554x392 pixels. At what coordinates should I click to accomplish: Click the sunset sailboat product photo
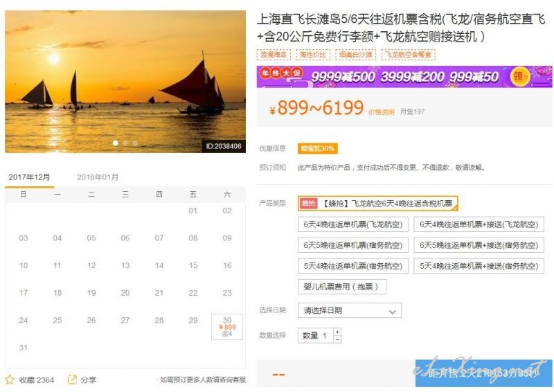point(125,82)
